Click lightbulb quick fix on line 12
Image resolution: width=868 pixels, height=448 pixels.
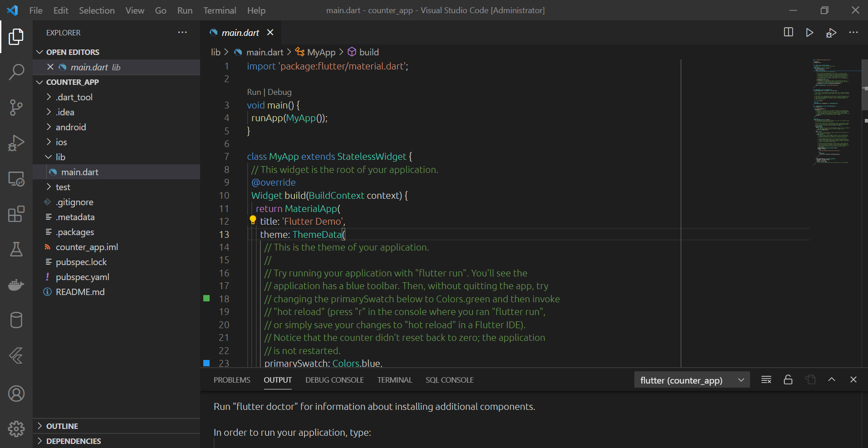coord(253,220)
